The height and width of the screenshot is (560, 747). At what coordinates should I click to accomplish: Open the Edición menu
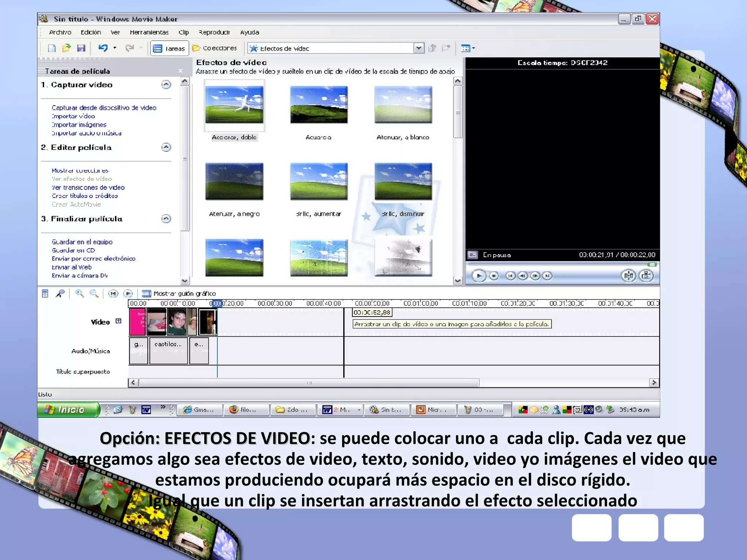91,32
